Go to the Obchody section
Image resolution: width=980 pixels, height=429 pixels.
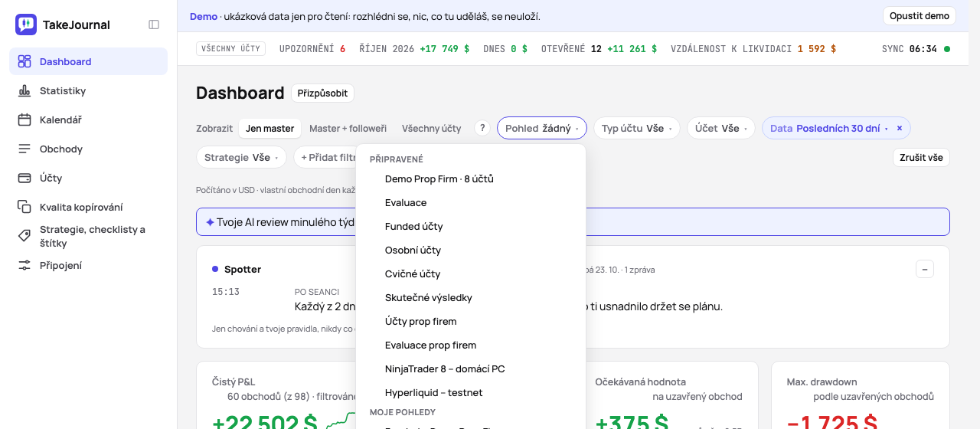pos(88,149)
